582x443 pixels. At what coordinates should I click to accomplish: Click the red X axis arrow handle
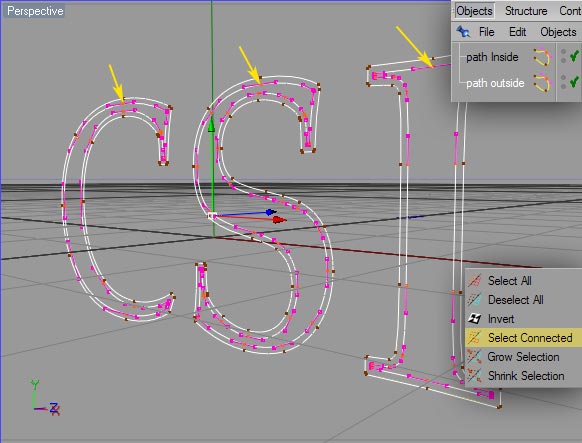[279, 220]
